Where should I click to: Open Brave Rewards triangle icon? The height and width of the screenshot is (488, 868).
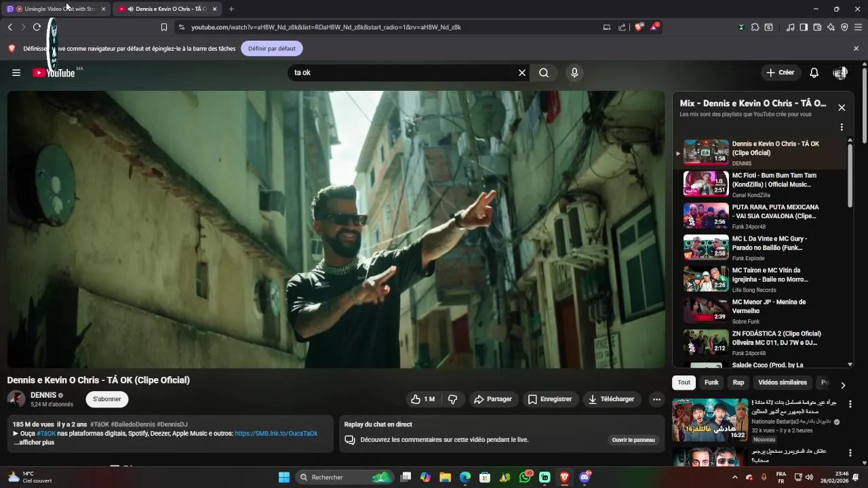654,27
